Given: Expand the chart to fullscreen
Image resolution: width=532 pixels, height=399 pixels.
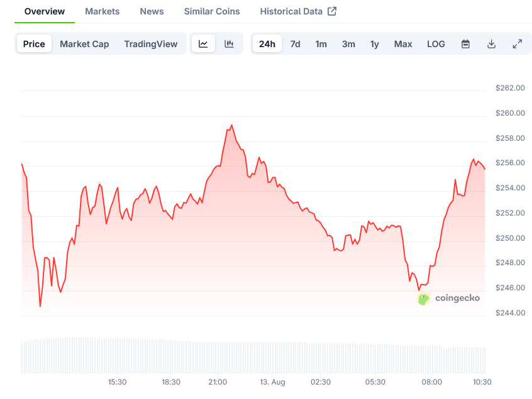Looking at the screenshot, I should click(517, 44).
